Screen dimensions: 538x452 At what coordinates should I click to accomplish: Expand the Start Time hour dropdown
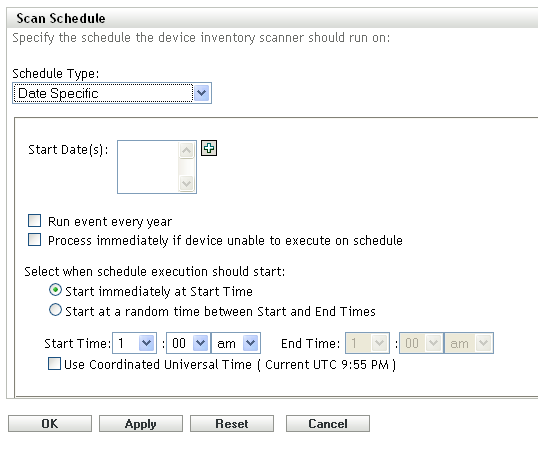click(x=134, y=343)
